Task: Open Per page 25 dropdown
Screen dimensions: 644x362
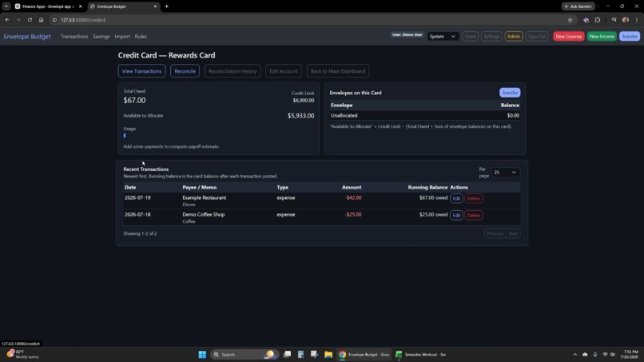Action: point(505,173)
